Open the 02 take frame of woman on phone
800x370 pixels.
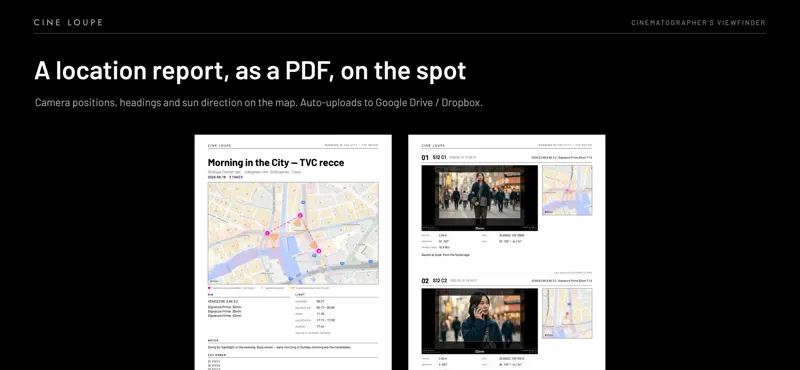click(x=480, y=321)
